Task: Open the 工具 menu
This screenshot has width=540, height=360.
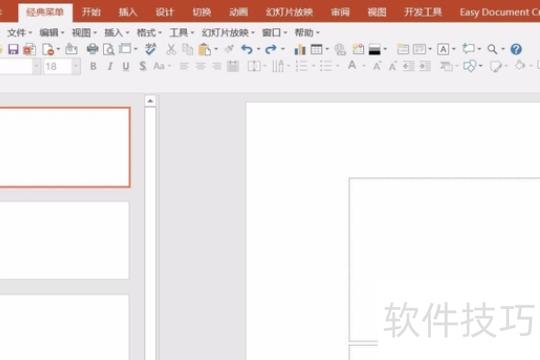Action: [182, 33]
